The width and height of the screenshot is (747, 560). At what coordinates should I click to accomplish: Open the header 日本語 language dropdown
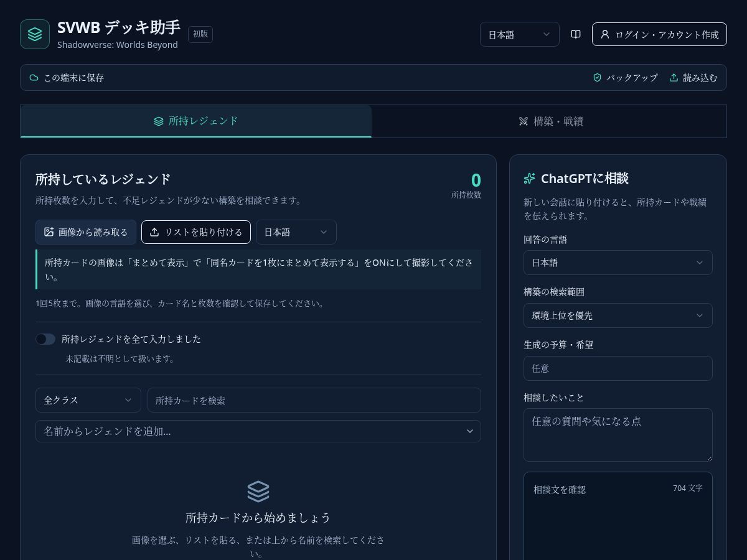pyautogui.click(x=520, y=34)
